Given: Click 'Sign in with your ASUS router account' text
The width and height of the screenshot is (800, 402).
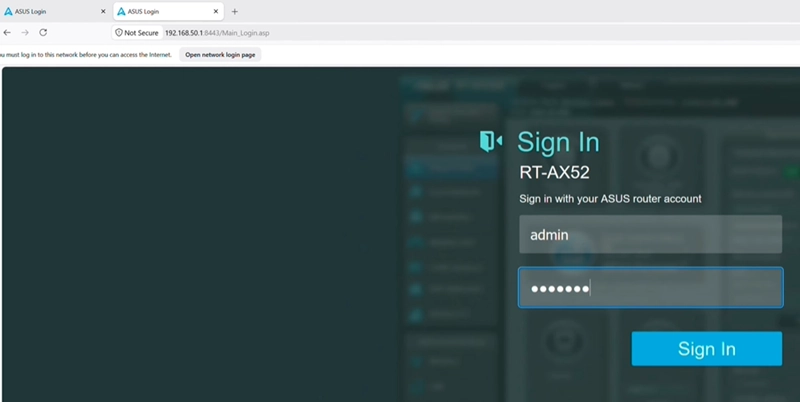Looking at the screenshot, I should [610, 199].
